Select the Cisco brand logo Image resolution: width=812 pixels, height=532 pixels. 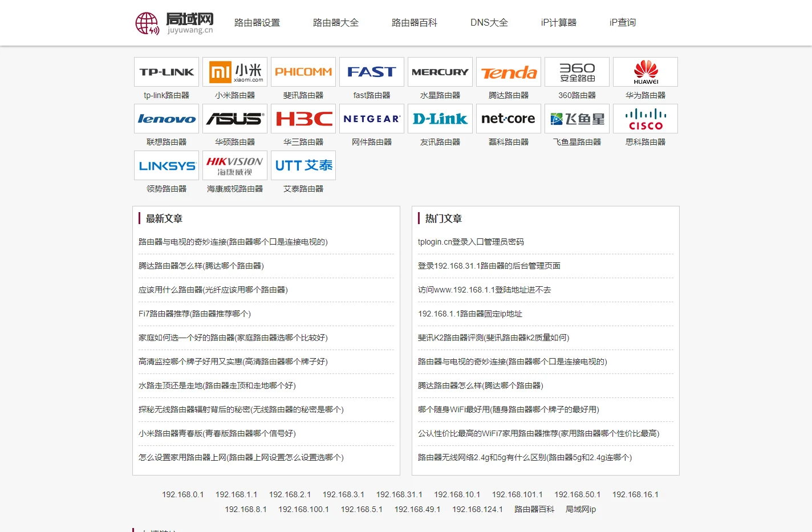[x=645, y=119]
